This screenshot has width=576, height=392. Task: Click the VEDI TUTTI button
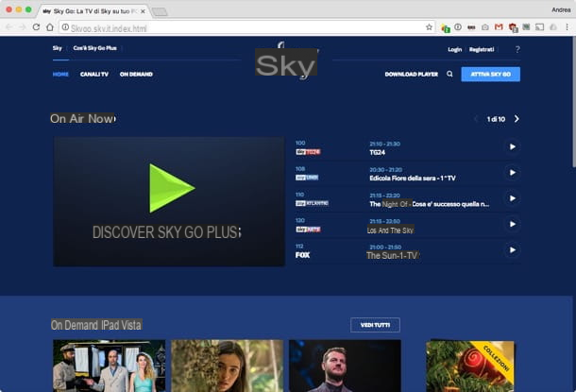[x=375, y=325]
